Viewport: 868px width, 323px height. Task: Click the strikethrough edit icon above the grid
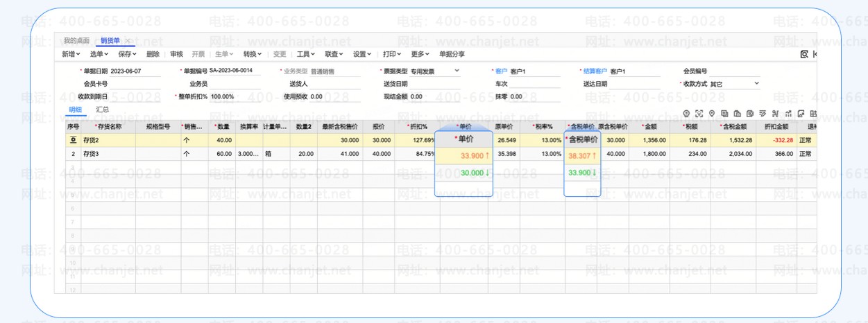click(763, 114)
